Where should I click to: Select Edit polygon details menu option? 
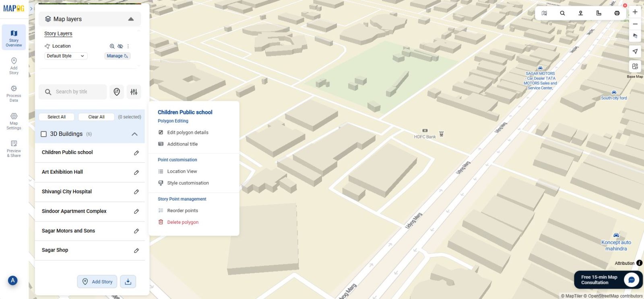click(188, 133)
